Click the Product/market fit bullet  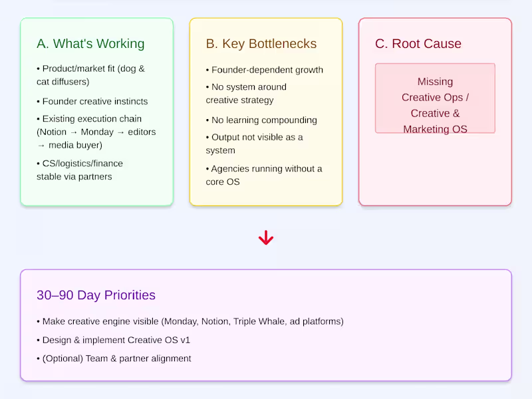point(90,75)
